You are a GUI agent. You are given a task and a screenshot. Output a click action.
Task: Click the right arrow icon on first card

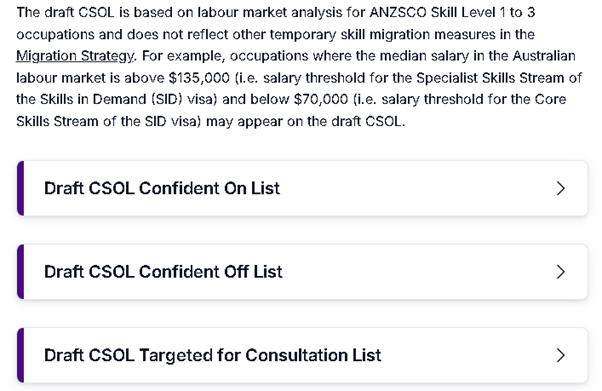pos(561,188)
